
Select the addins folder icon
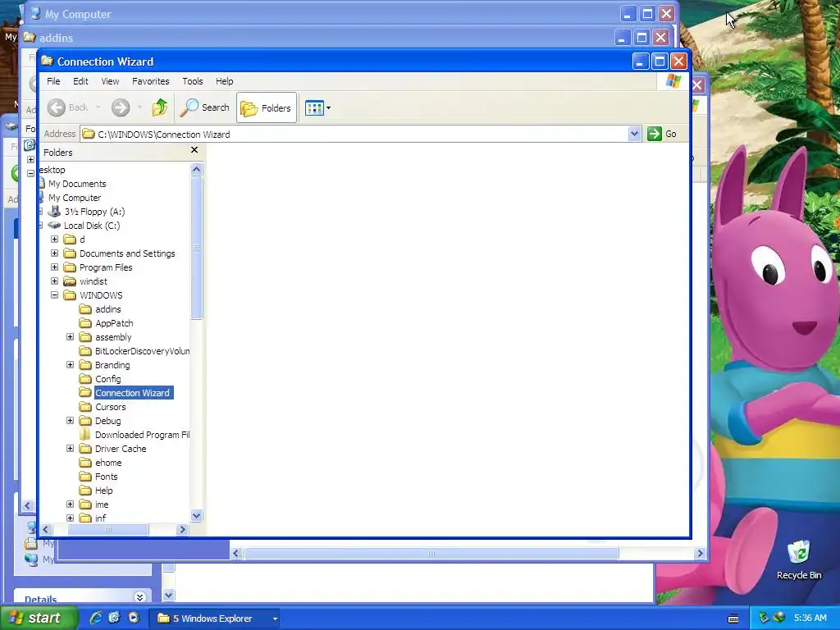[85, 309]
